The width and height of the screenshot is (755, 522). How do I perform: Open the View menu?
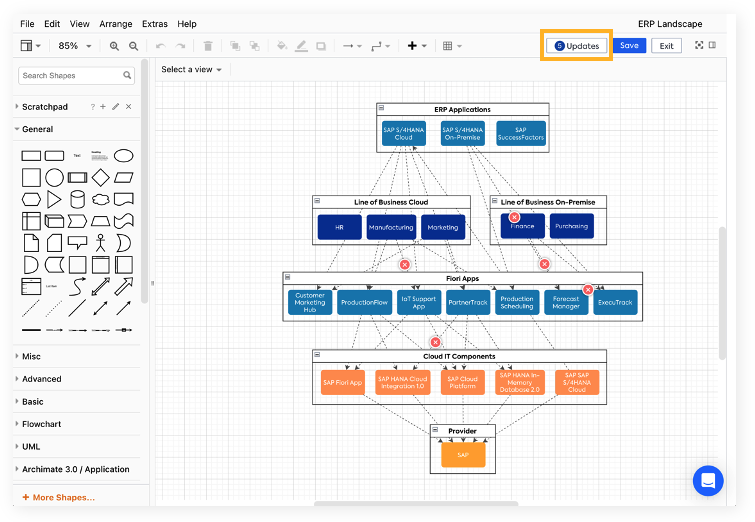[x=79, y=24]
